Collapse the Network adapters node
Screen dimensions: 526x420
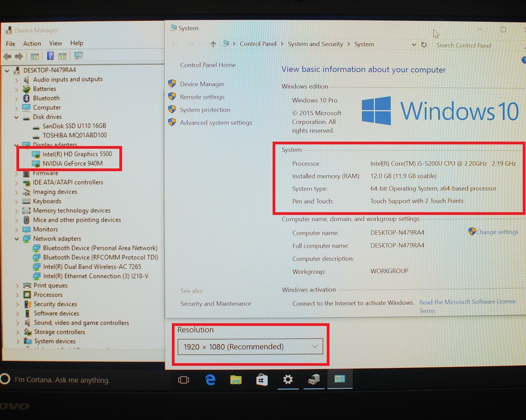tap(16, 239)
